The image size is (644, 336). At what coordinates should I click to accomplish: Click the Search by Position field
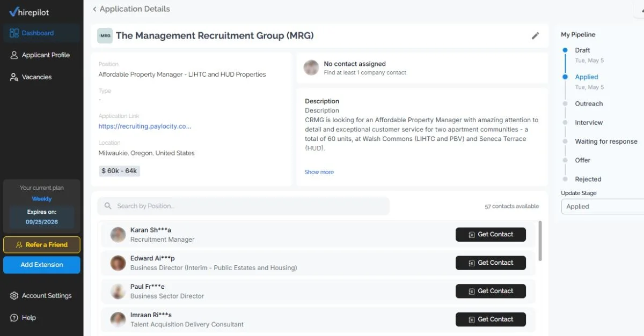pyautogui.click(x=244, y=206)
